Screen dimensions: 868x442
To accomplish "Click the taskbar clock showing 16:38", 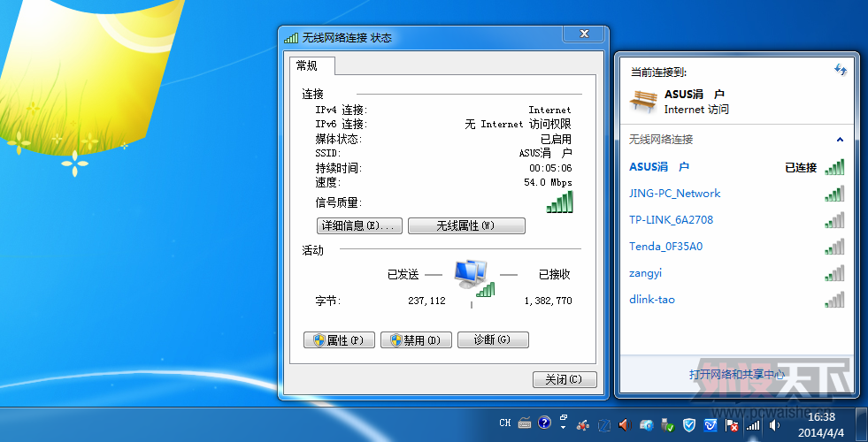I will (x=821, y=423).
